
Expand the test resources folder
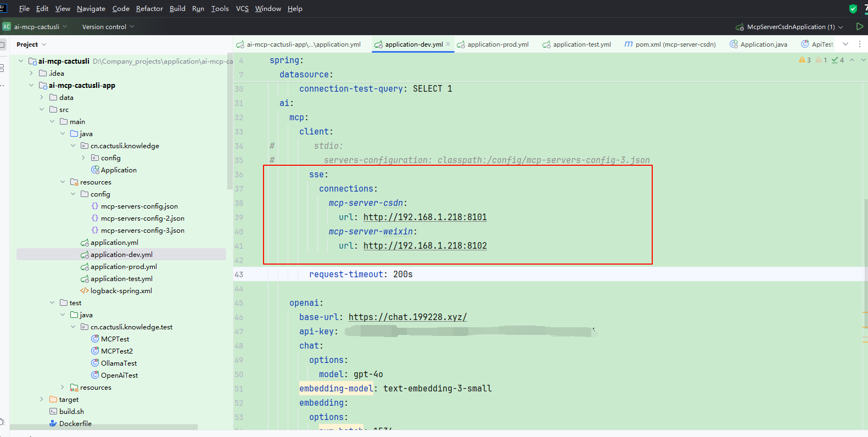click(x=63, y=387)
